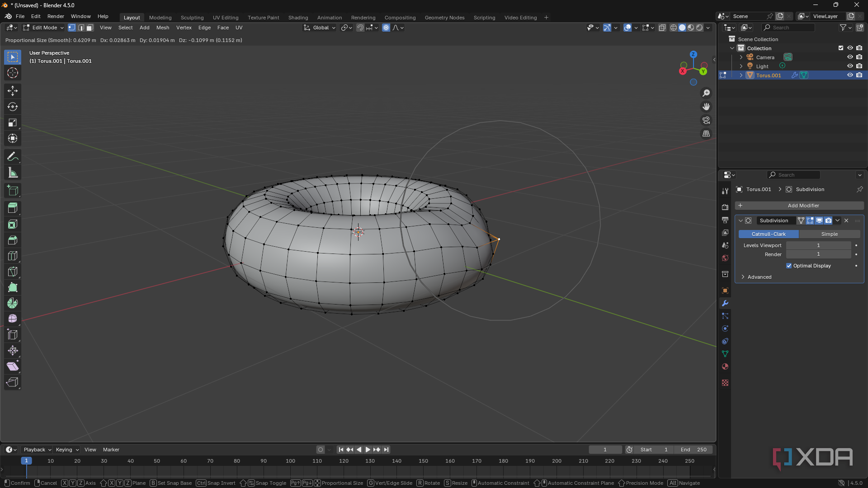Play the timeline animation
868x488 pixels.
tap(368, 450)
